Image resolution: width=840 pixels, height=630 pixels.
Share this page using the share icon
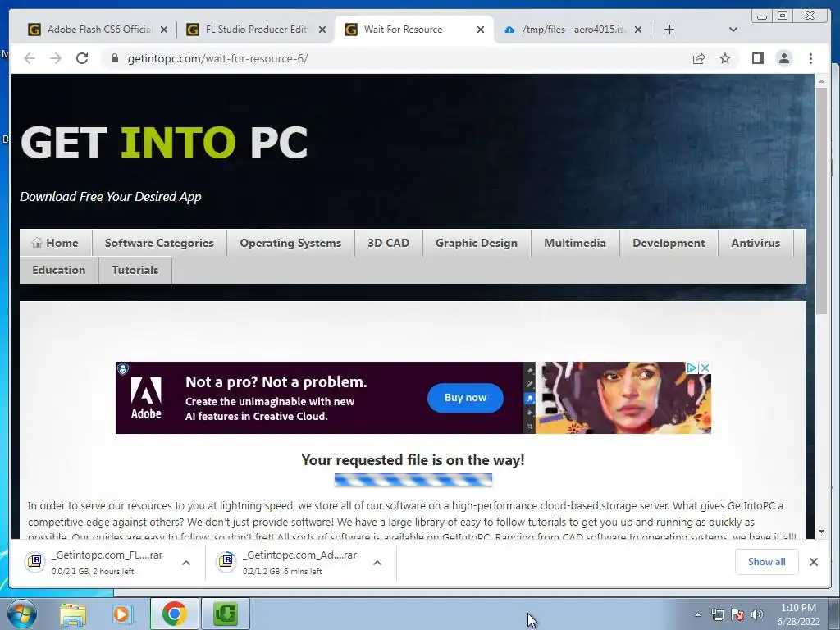click(699, 58)
